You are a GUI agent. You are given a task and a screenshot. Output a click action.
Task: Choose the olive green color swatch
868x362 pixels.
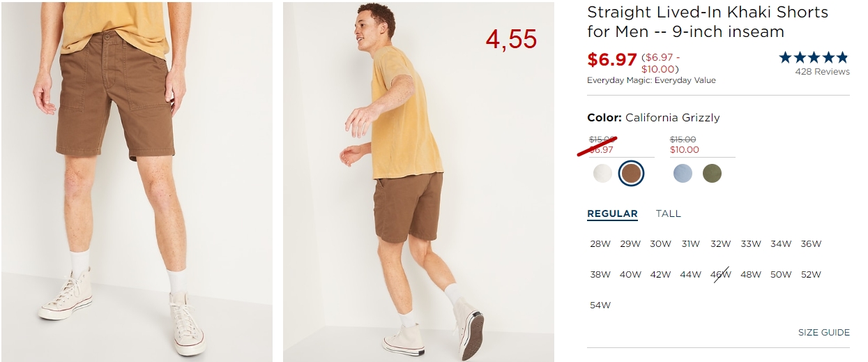pos(712,174)
